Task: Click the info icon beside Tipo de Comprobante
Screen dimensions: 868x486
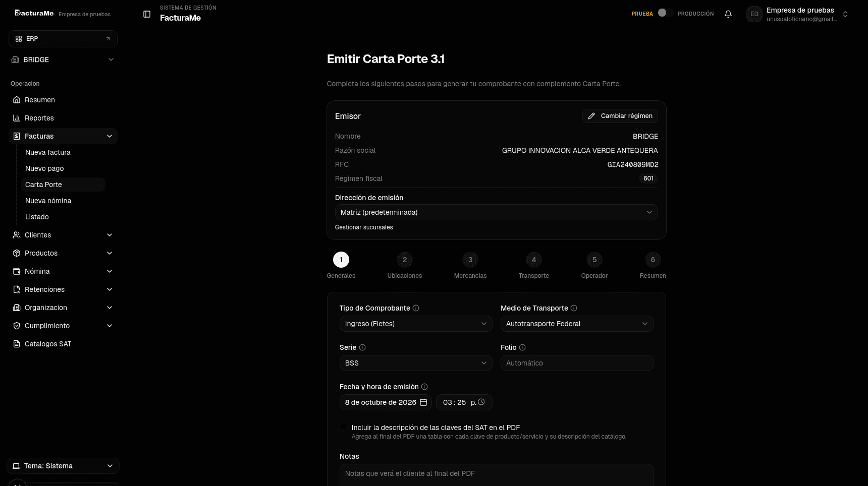Action: click(416, 308)
